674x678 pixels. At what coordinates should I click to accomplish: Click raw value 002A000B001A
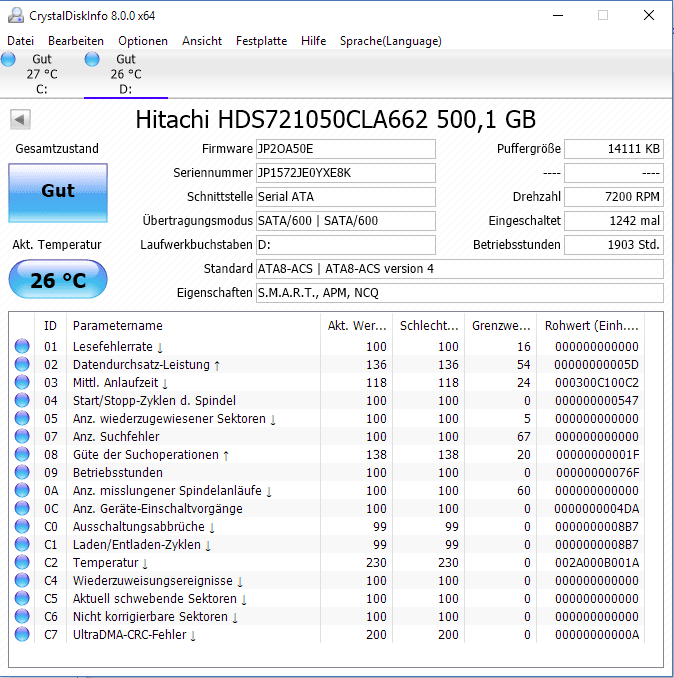point(597,563)
